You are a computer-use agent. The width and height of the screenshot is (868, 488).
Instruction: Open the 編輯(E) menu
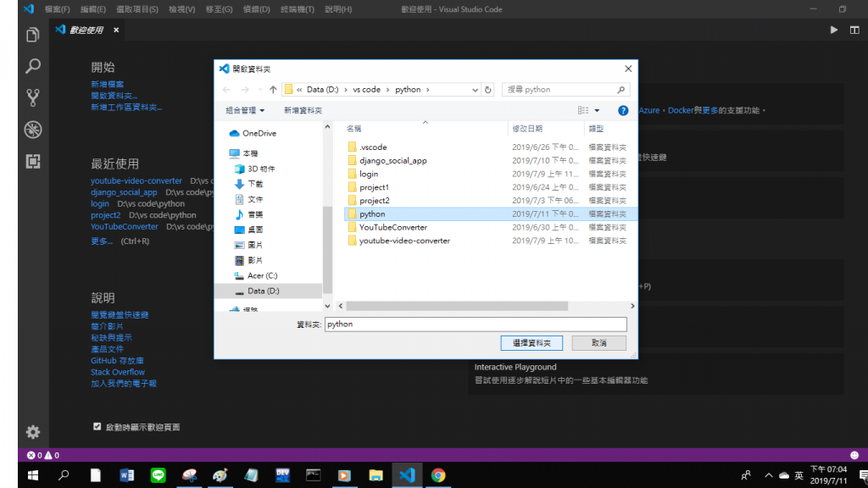[x=93, y=9]
